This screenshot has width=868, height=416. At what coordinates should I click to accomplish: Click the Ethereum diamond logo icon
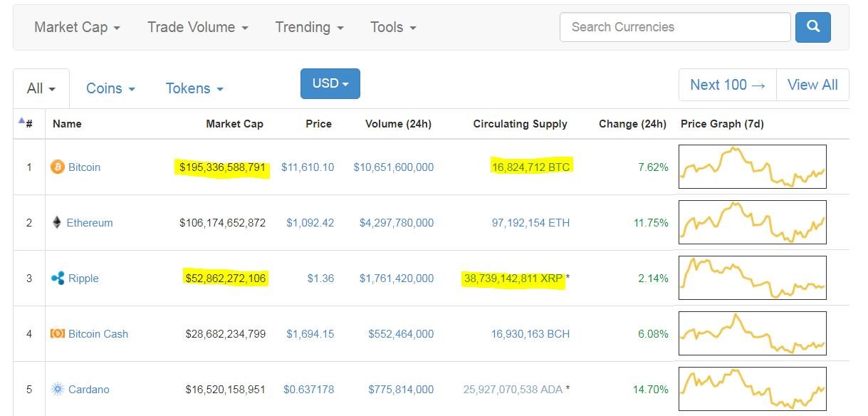click(x=57, y=223)
